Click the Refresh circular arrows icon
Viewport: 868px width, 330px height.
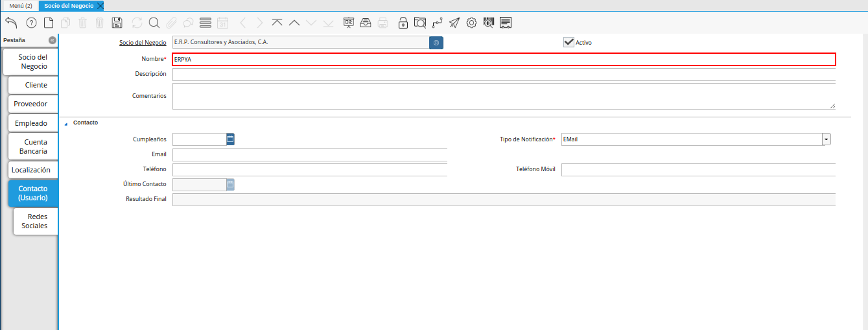[137, 23]
